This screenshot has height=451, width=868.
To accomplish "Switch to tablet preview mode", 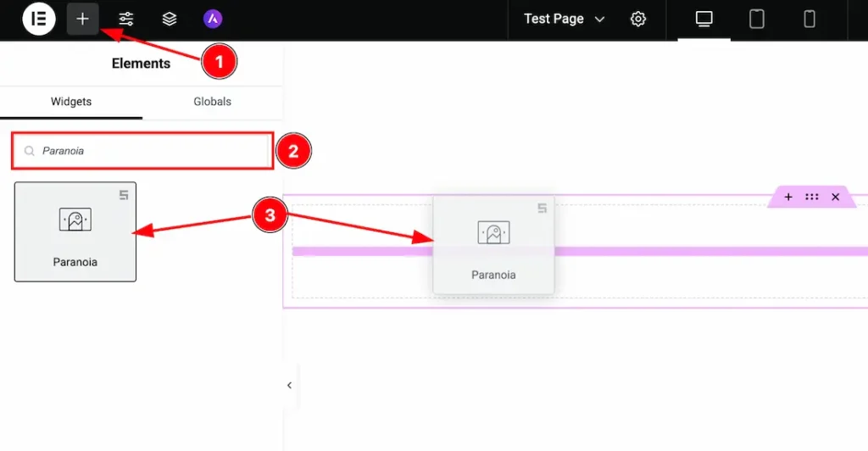I will (756, 19).
